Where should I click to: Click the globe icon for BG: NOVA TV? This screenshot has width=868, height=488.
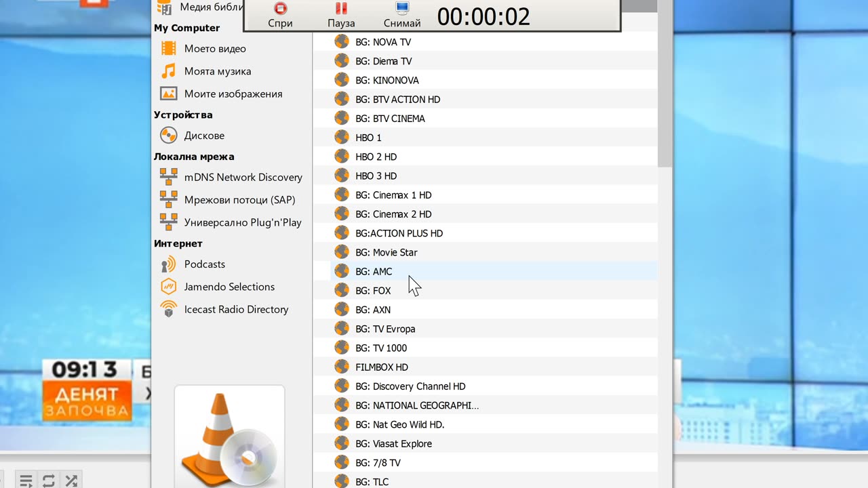click(342, 42)
